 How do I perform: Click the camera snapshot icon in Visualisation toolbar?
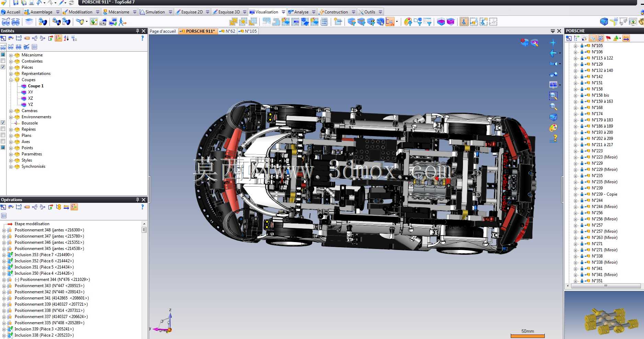click(x=103, y=22)
